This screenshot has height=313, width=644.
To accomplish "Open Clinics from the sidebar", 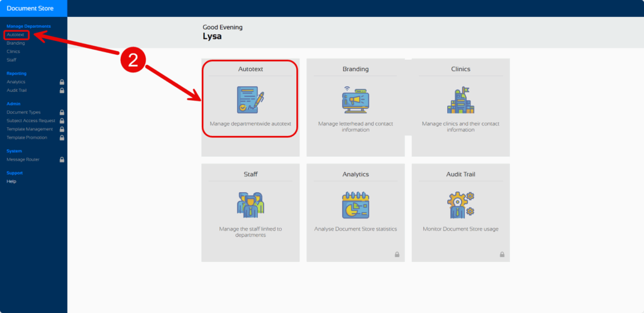I will (x=13, y=52).
